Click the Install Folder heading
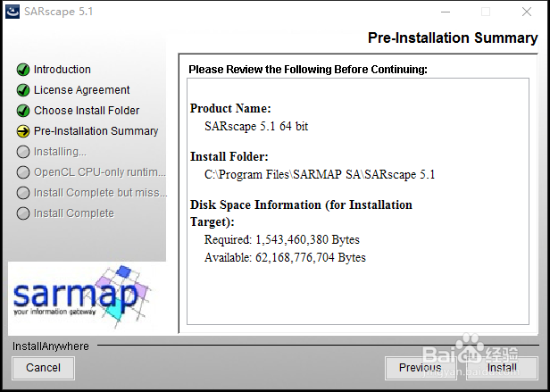This screenshot has height=392, width=550. pos(229,156)
